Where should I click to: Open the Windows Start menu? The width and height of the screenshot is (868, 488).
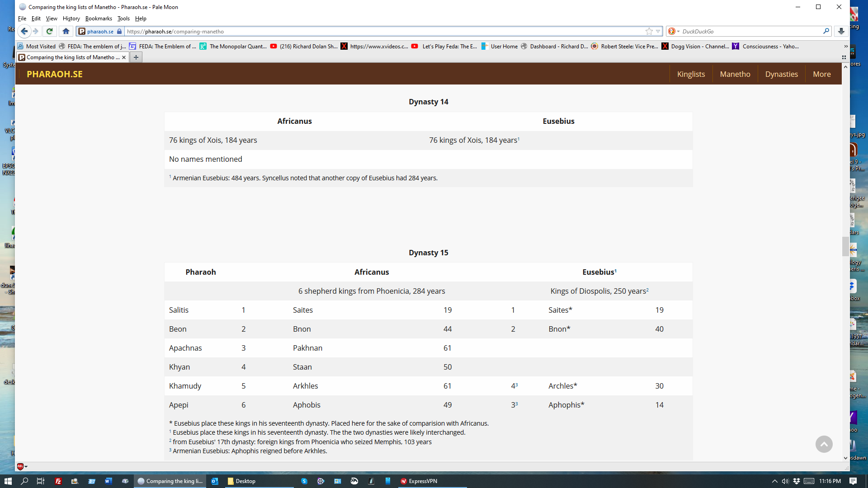tap(8, 481)
